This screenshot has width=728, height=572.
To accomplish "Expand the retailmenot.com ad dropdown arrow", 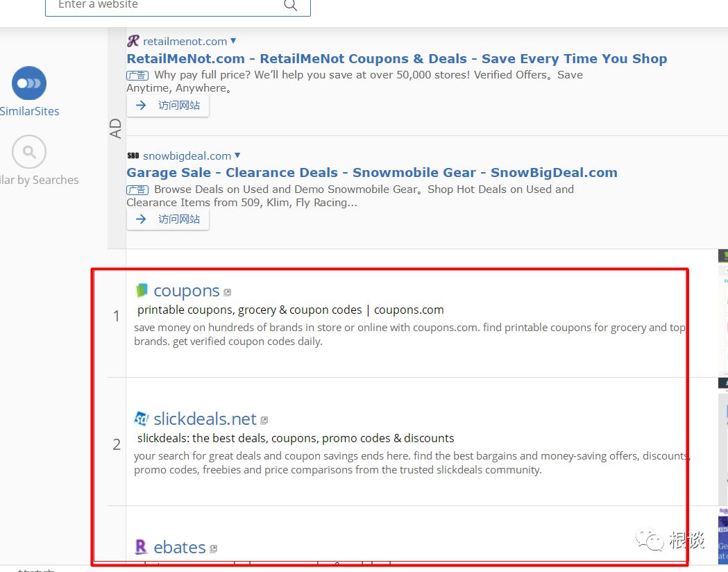I will 233,41.
